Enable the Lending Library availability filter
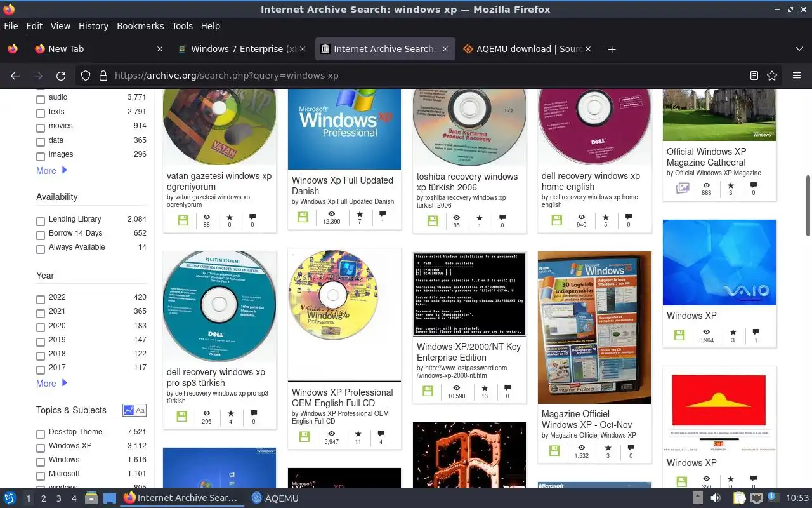 41,221
